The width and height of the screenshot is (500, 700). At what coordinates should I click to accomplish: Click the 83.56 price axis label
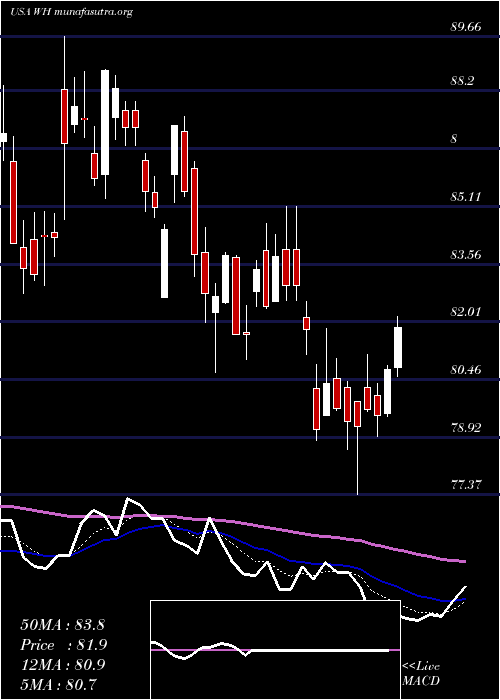point(466,254)
